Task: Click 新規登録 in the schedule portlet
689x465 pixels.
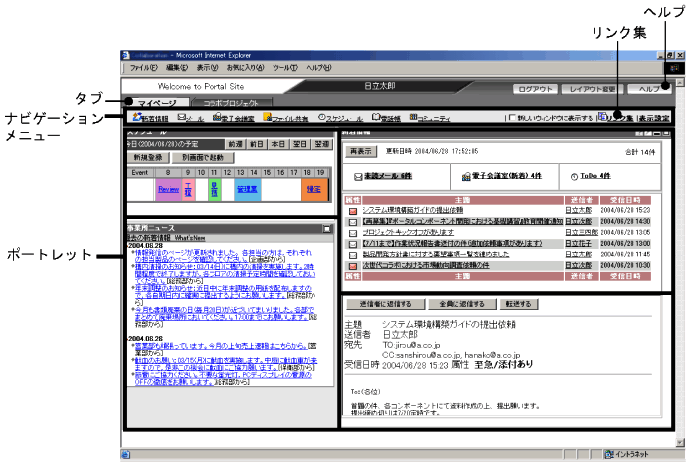Action: (148, 157)
